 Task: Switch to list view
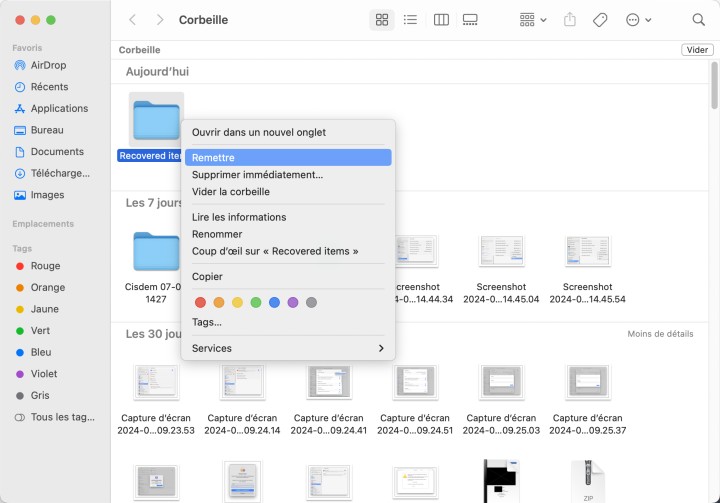(x=410, y=20)
